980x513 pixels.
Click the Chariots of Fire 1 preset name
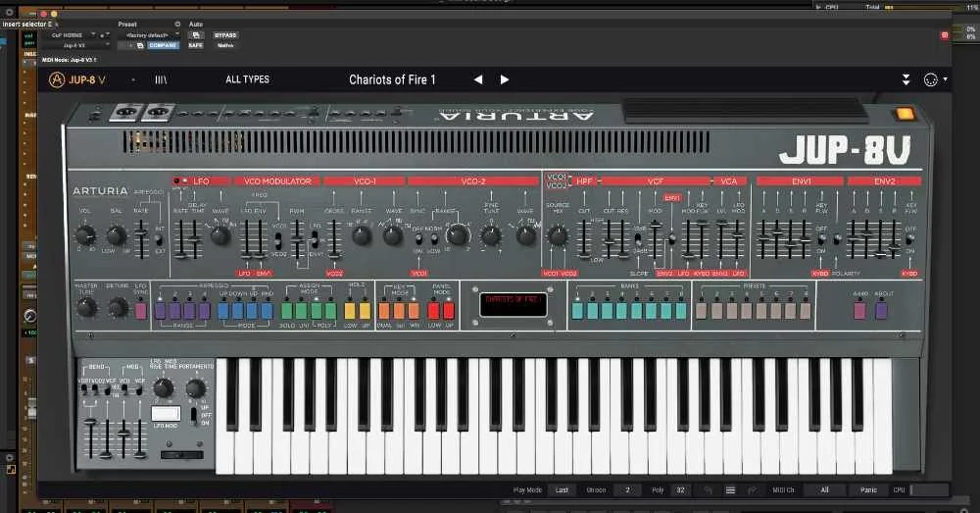click(x=392, y=79)
